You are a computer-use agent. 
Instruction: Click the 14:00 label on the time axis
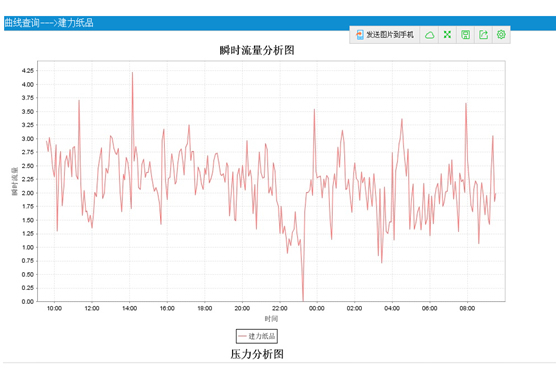[x=129, y=308]
